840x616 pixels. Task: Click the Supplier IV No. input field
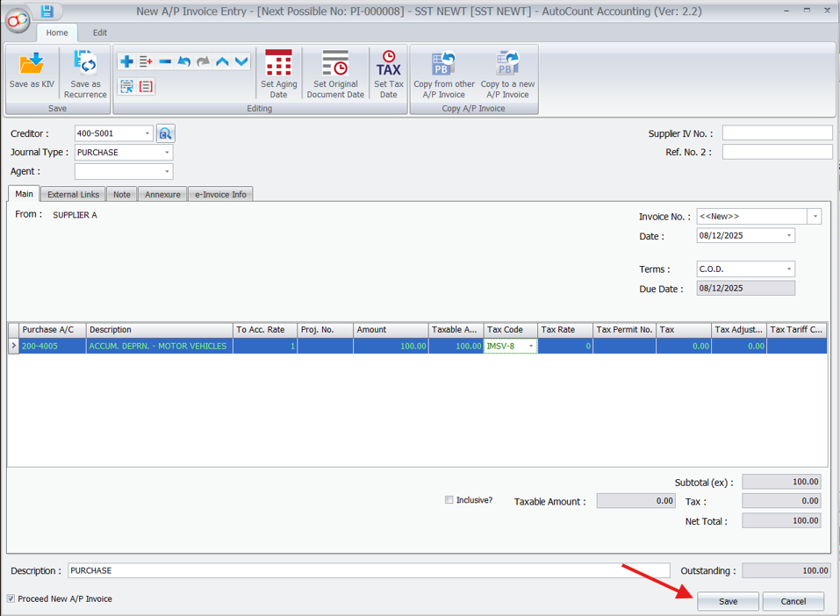[x=776, y=132]
